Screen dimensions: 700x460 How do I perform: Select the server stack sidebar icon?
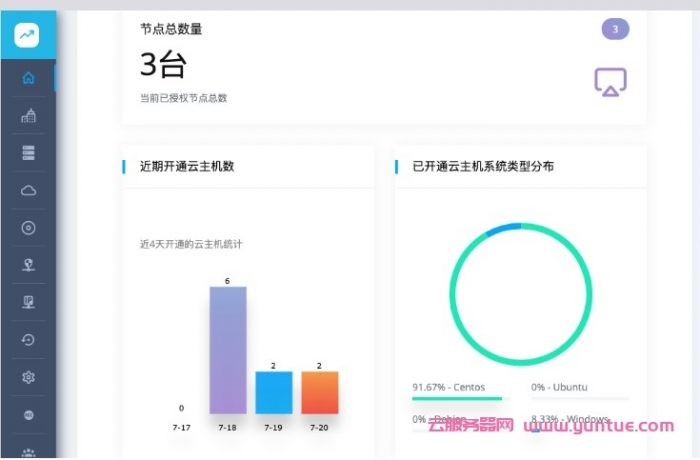pos(28,153)
